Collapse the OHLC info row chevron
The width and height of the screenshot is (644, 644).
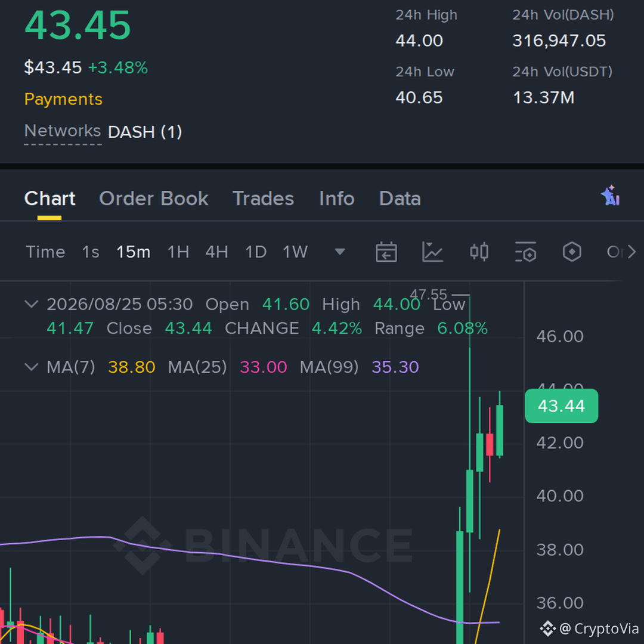pyautogui.click(x=31, y=304)
